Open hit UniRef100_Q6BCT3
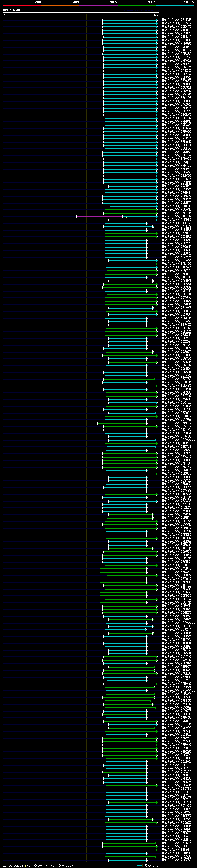The height and width of the screenshot is (868, 197). (177, 26)
